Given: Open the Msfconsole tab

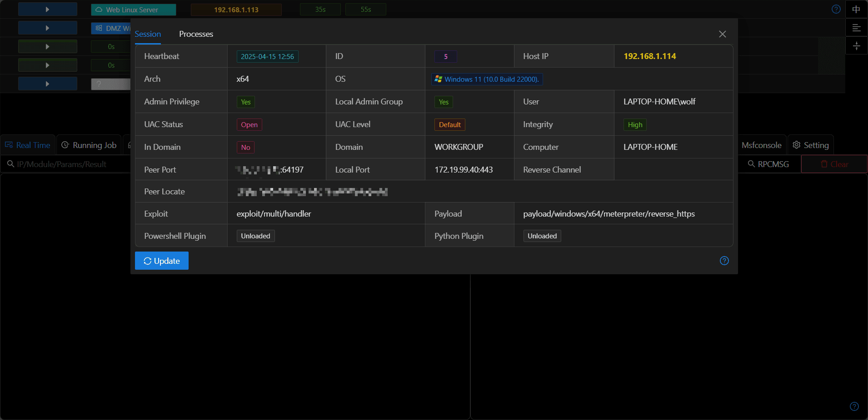Looking at the screenshot, I should (x=761, y=145).
